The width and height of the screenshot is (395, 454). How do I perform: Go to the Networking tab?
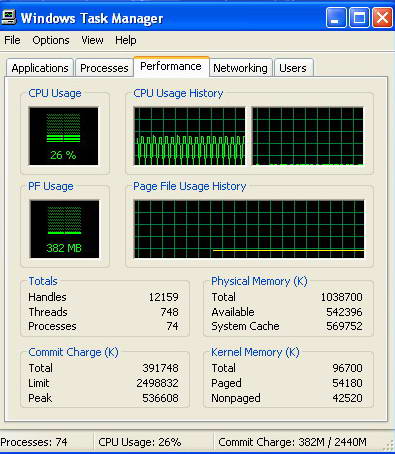click(240, 68)
